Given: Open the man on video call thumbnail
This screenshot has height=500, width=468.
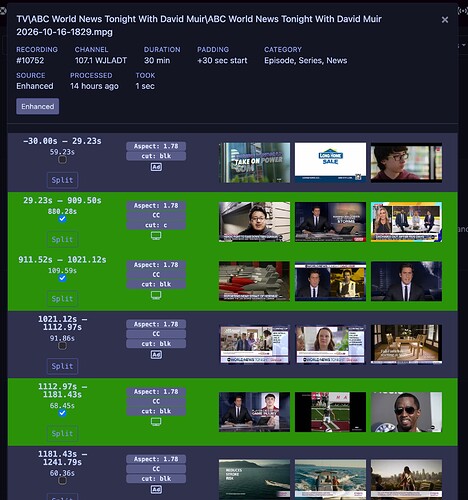Looking at the screenshot, I should tap(254, 222).
